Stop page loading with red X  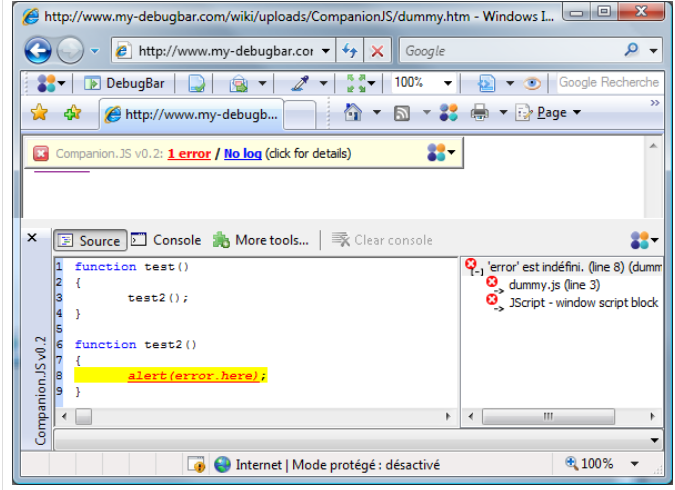[x=377, y=50]
